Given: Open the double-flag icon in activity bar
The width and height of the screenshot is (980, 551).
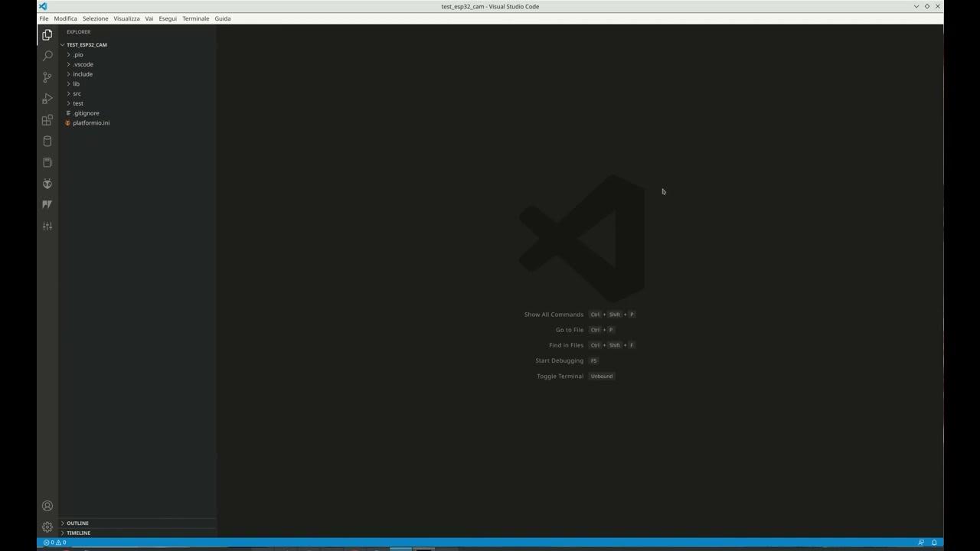Looking at the screenshot, I should point(47,204).
